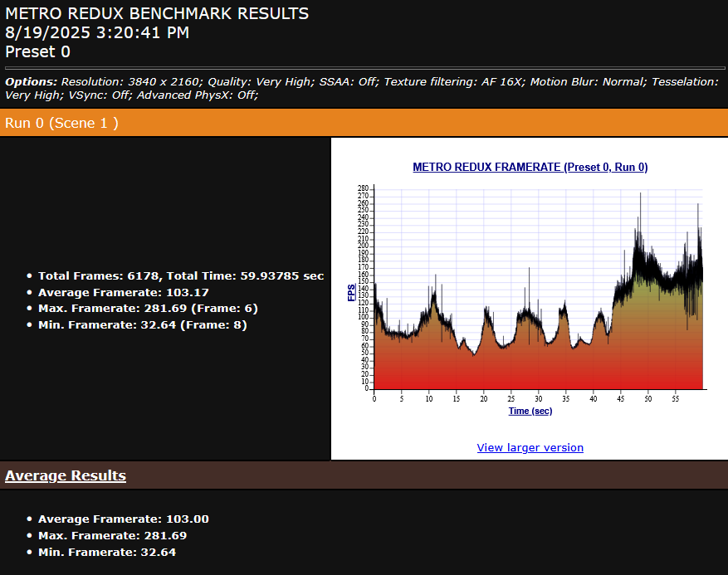This screenshot has height=575, width=728.
Task: Click Average Framerate: 103.17 line
Action: point(124,292)
